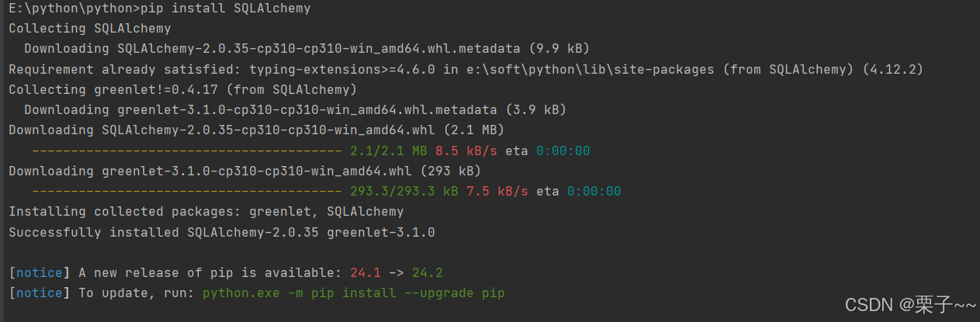
Task: Click the typing-extensions requirement satisfied line
Action: click(x=466, y=69)
